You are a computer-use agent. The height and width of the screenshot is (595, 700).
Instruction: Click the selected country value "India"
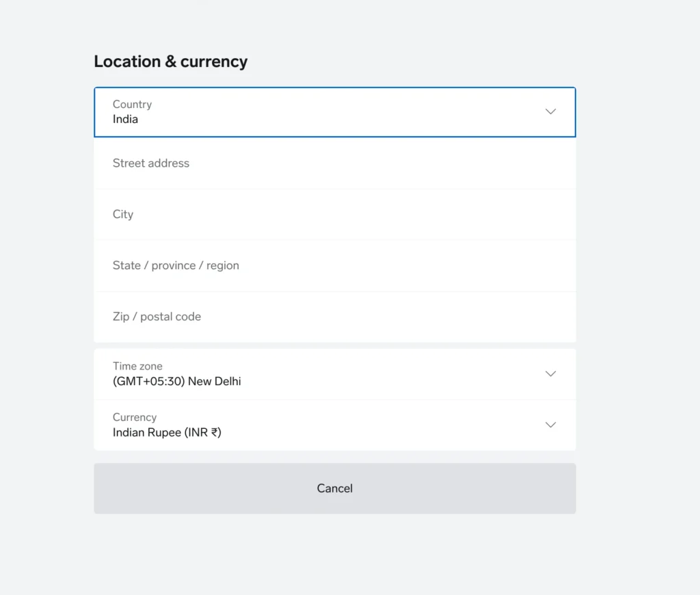click(x=125, y=120)
